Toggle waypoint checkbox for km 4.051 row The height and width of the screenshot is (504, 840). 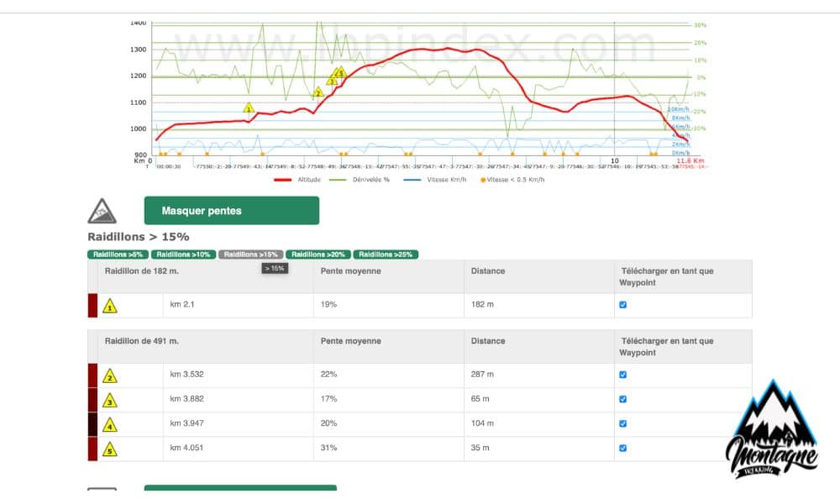pos(622,449)
